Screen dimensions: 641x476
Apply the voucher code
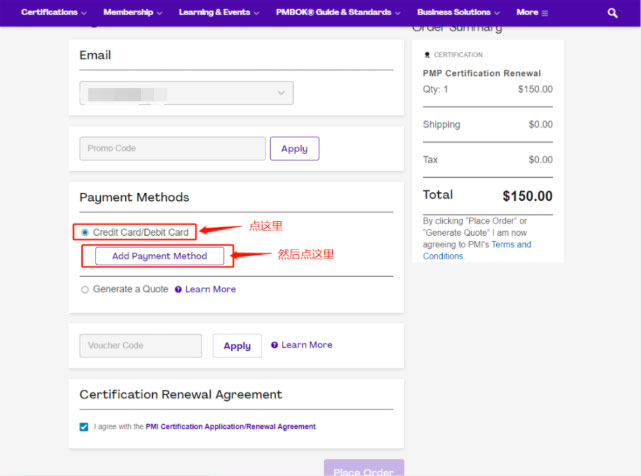(x=237, y=346)
